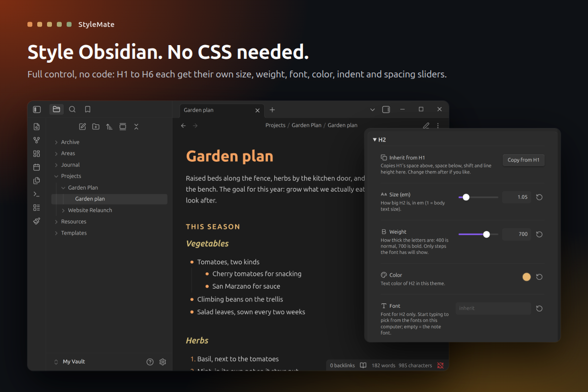Viewport: 588px width, 392px height.
Task: Click the Weight slider handle
Action: pos(487,234)
